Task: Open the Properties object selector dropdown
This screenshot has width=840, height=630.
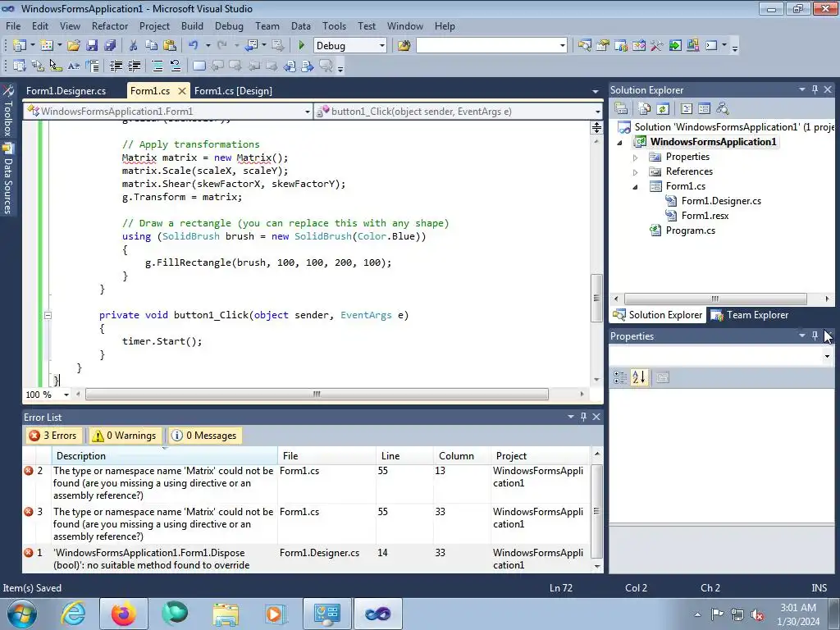Action: [x=827, y=356]
